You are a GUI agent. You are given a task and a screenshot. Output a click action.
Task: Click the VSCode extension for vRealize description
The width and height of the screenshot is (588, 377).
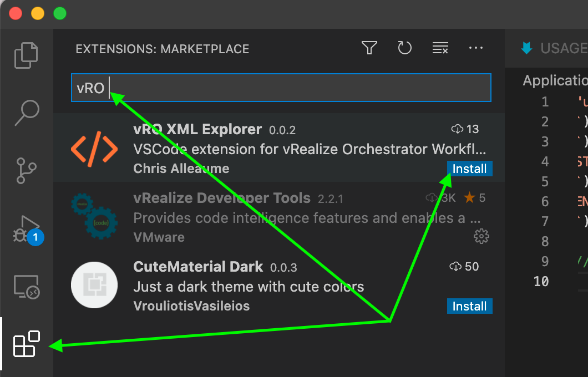tap(310, 149)
